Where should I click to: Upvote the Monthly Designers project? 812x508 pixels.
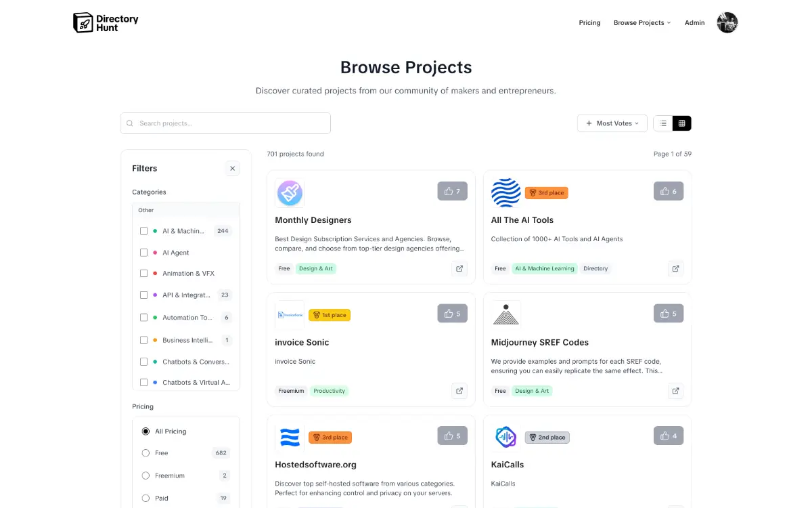[452, 191]
